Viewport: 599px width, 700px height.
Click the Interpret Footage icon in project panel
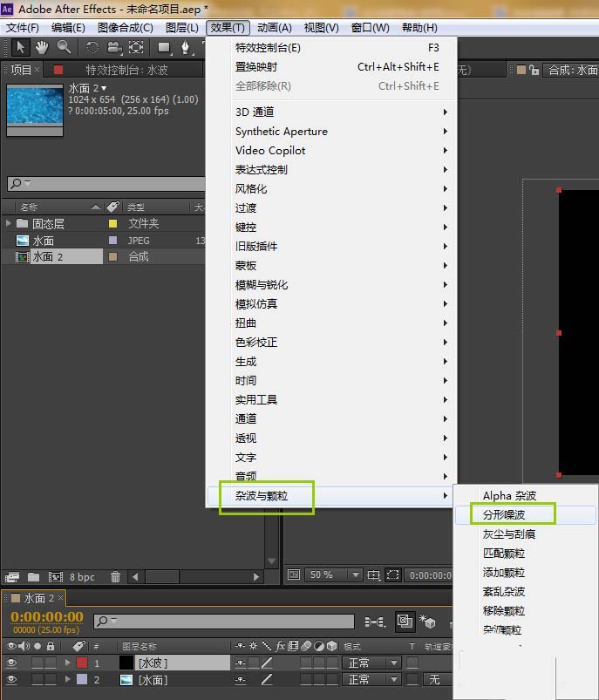(12, 577)
